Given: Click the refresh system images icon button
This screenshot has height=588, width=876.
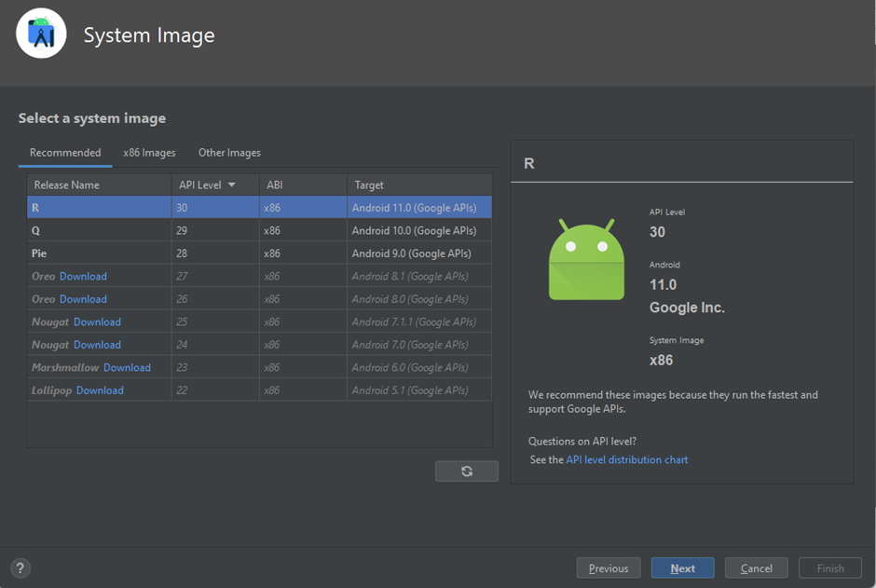Looking at the screenshot, I should click(467, 471).
